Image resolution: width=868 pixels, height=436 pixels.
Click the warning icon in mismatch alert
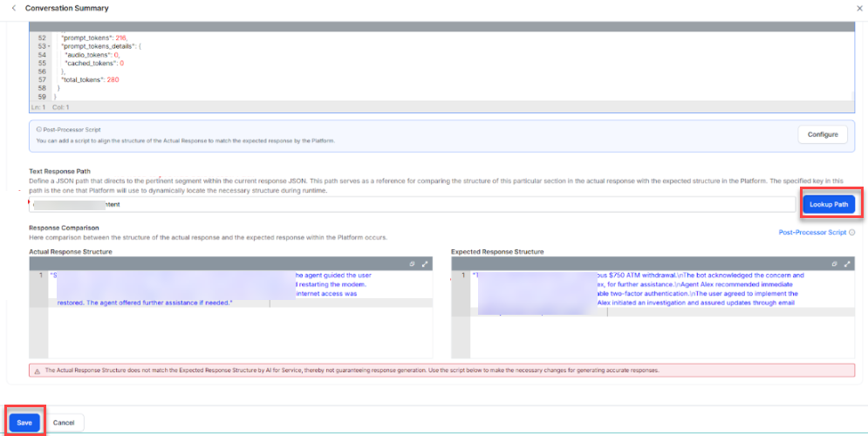pos(37,370)
